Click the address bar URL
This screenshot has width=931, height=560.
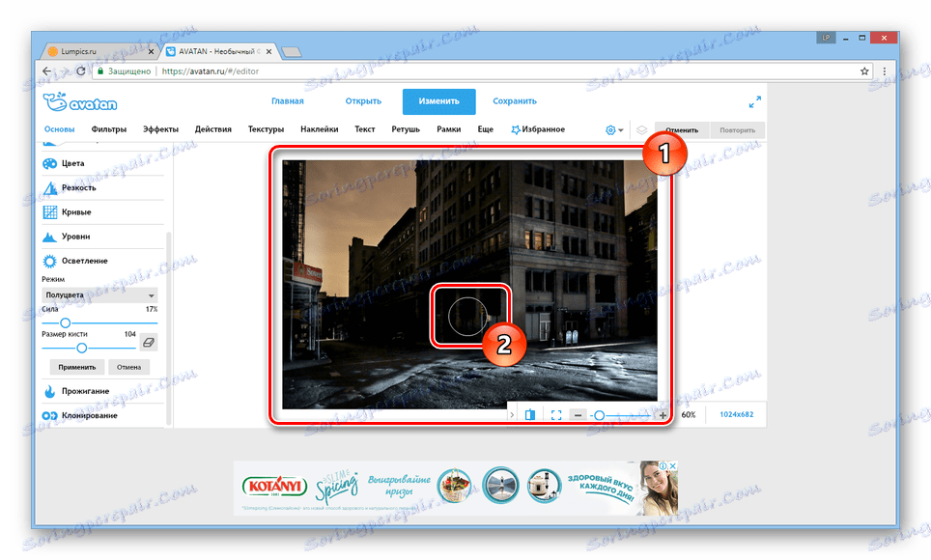(211, 71)
